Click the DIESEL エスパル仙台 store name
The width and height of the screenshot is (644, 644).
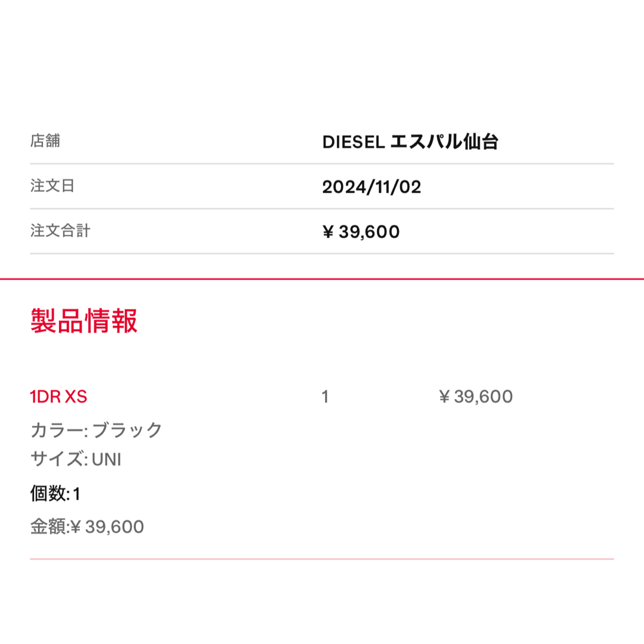pos(410,142)
